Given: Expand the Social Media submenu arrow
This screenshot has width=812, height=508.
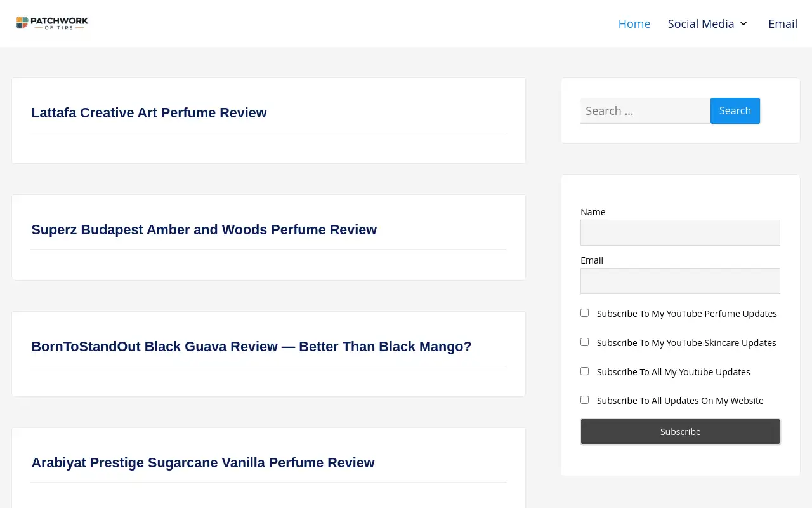Looking at the screenshot, I should [x=743, y=23].
